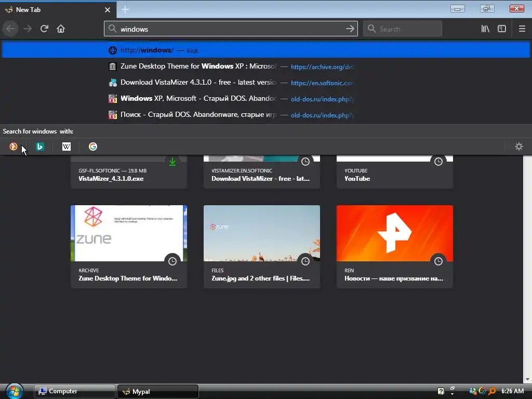This screenshot has height=399, width=532.
Task: Open the Windows Start orb
Action: pos(15,391)
